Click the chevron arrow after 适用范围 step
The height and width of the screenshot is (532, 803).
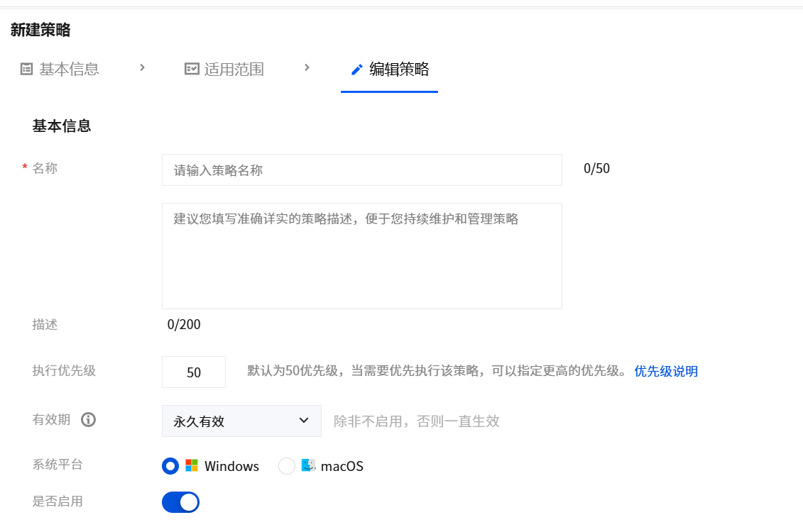pyautogui.click(x=307, y=67)
